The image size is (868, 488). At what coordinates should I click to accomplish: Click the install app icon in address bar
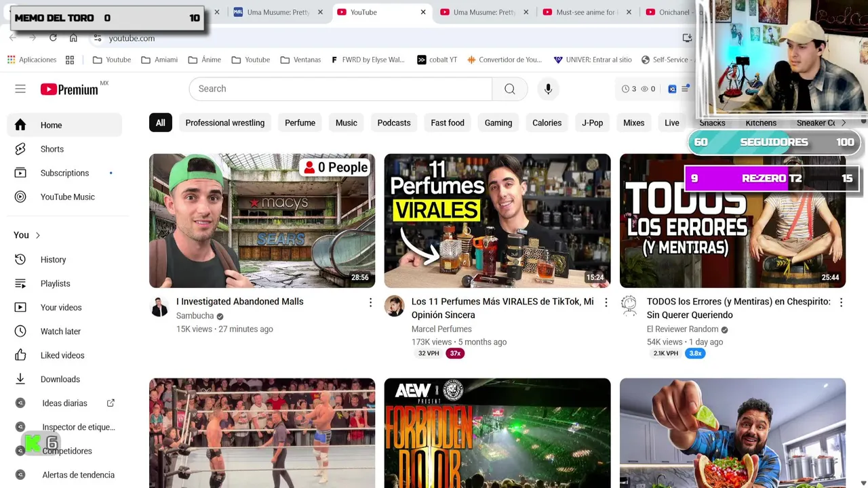687,38
